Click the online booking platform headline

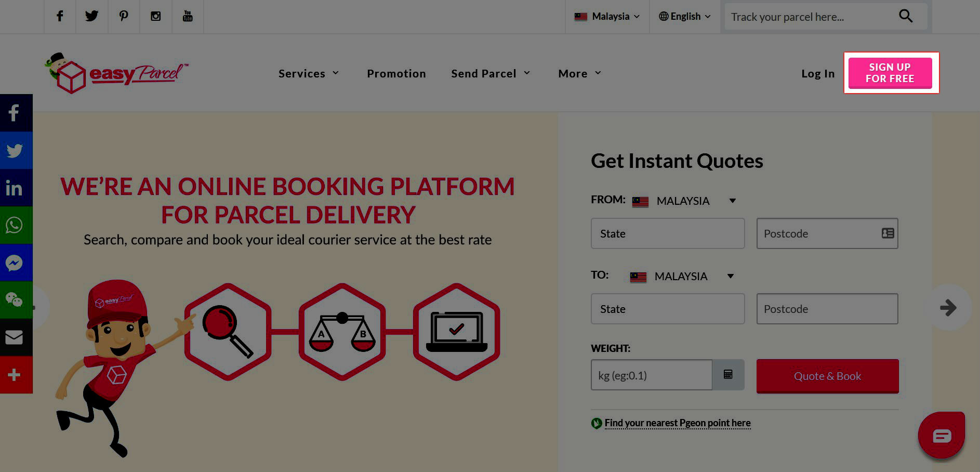click(x=288, y=201)
